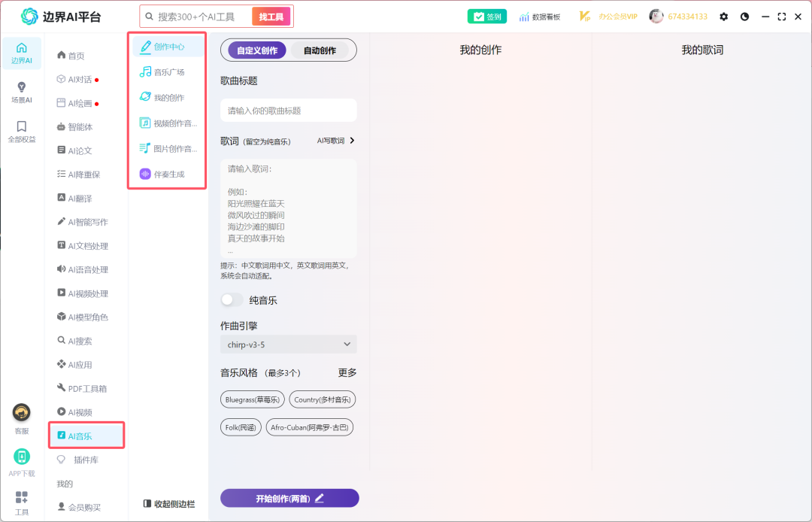Open APP下载 phone icon
The height and width of the screenshot is (522, 812).
point(21,457)
